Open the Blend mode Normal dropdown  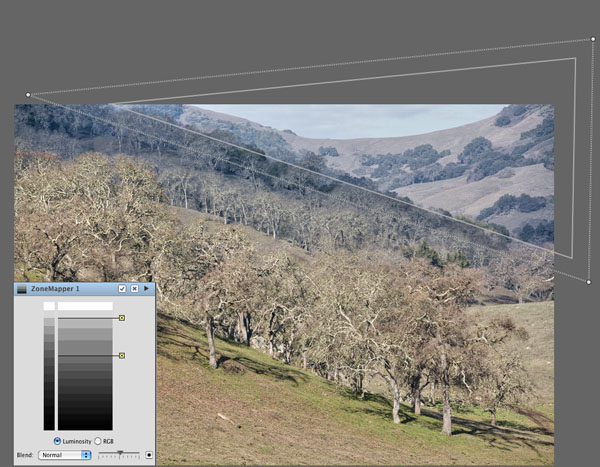pyautogui.click(x=64, y=455)
